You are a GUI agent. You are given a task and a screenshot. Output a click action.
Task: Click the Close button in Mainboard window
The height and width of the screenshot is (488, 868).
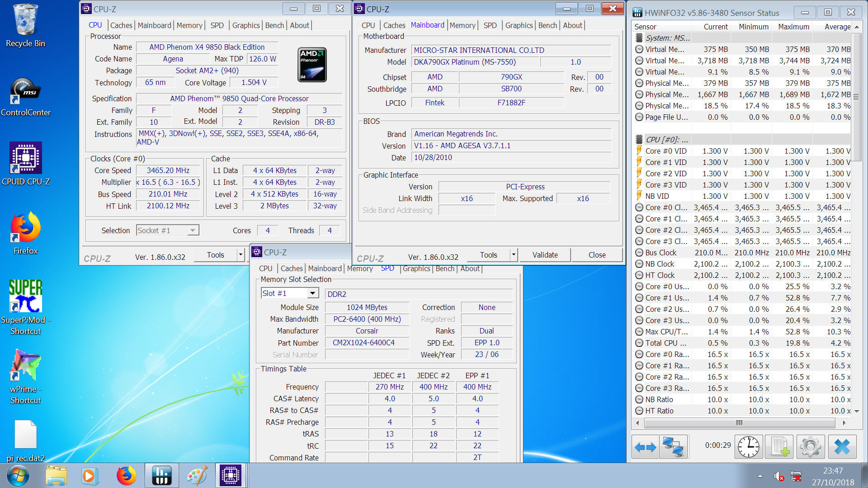[x=597, y=255]
